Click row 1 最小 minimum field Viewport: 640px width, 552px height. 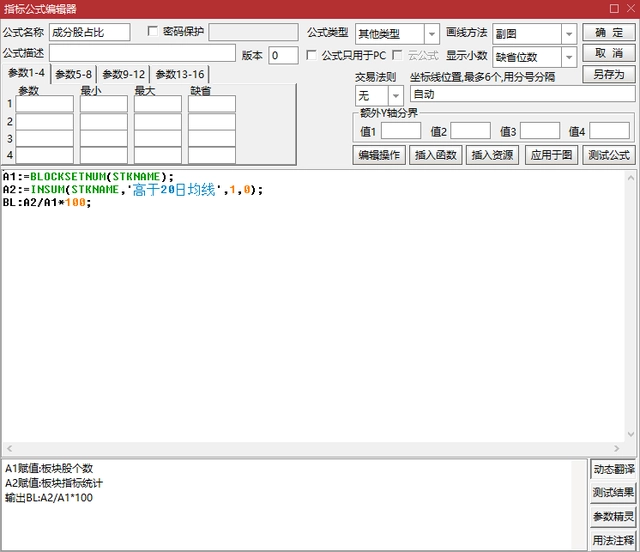(x=104, y=104)
